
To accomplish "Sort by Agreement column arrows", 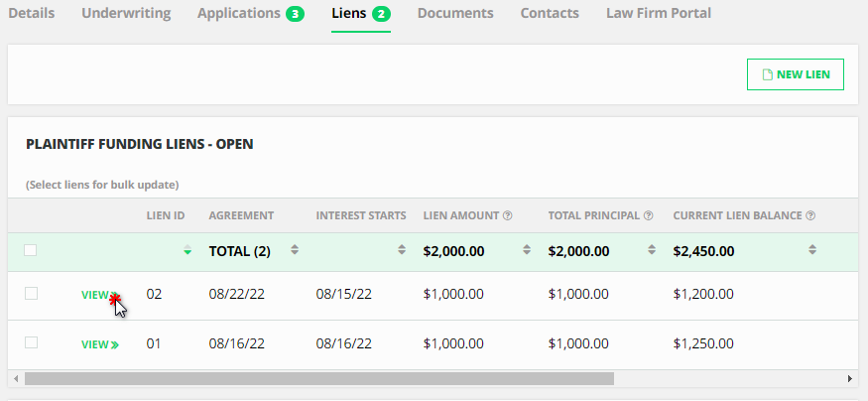I will pos(294,250).
